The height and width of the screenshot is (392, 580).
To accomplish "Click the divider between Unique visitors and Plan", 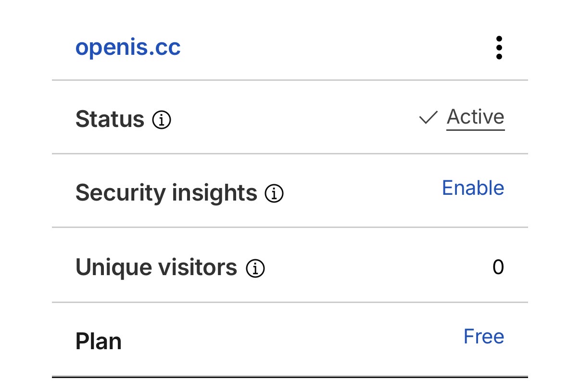I will coord(290,303).
